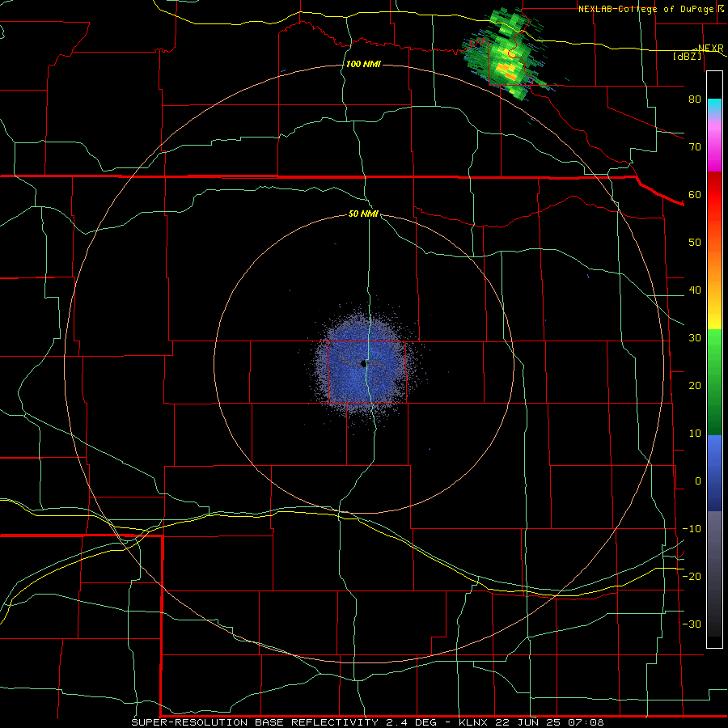Click the 40 value on the dBZ scale
This screenshot has height=728, width=728.
click(x=695, y=290)
